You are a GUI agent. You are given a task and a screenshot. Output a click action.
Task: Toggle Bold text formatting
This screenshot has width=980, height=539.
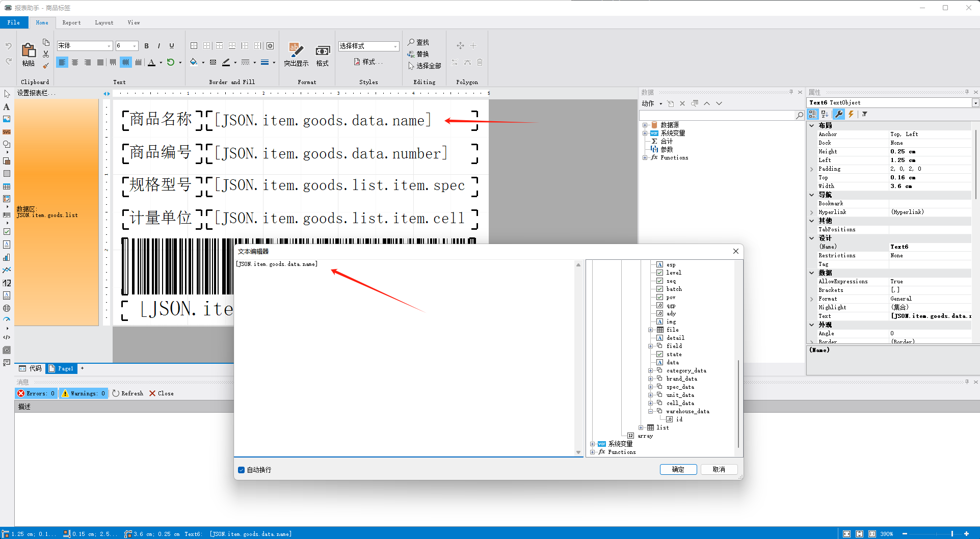pos(147,46)
